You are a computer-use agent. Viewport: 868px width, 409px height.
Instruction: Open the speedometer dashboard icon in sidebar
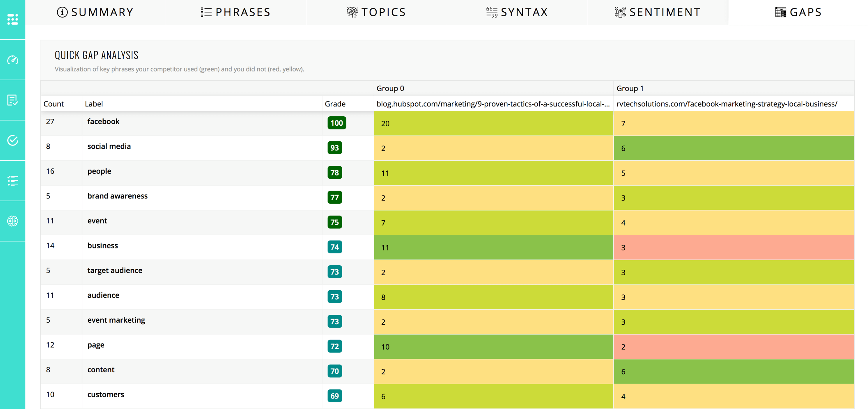click(x=13, y=60)
